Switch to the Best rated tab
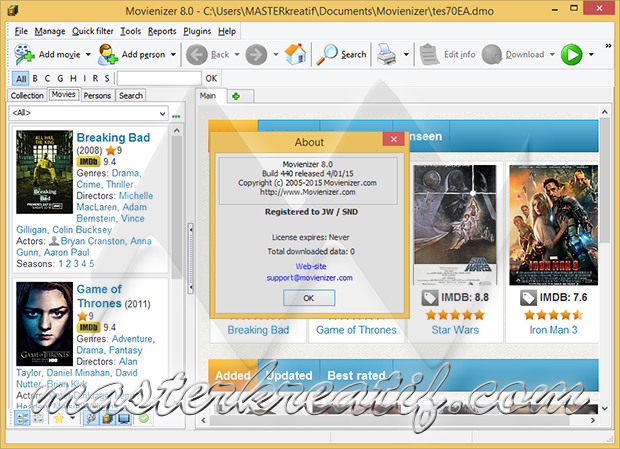This screenshot has height=449, width=620. click(356, 375)
